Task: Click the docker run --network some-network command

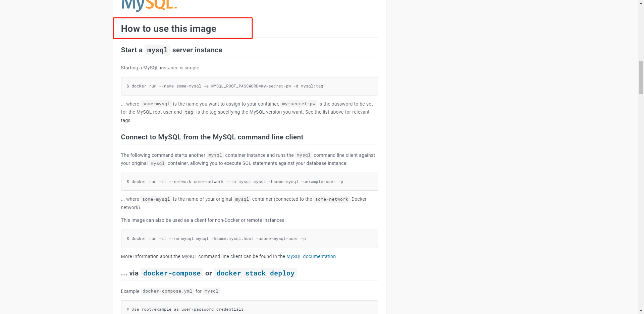Action: click(235, 182)
